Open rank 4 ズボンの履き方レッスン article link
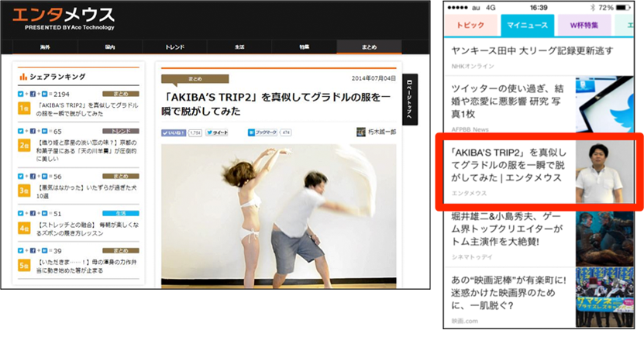Screen dimensions: 644x344 [87, 229]
